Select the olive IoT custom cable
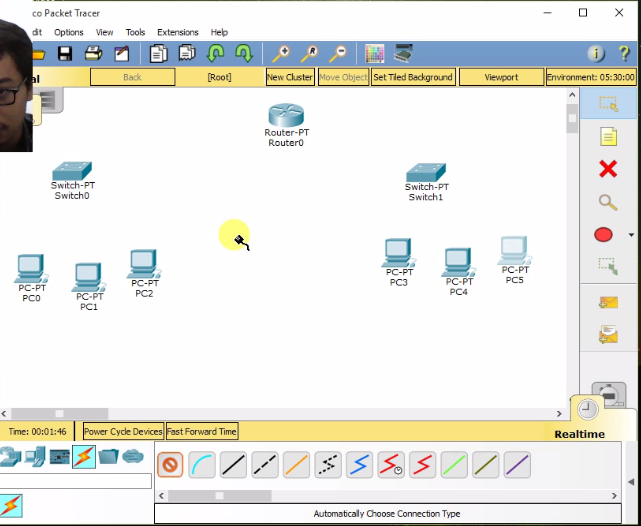Image resolution: width=641 pixels, height=526 pixels. coord(486,465)
